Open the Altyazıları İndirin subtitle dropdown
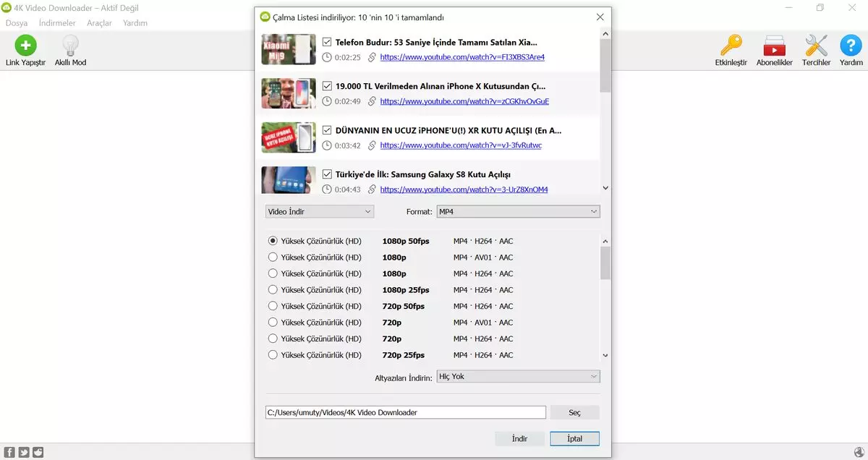The width and height of the screenshot is (868, 460). [x=518, y=376]
